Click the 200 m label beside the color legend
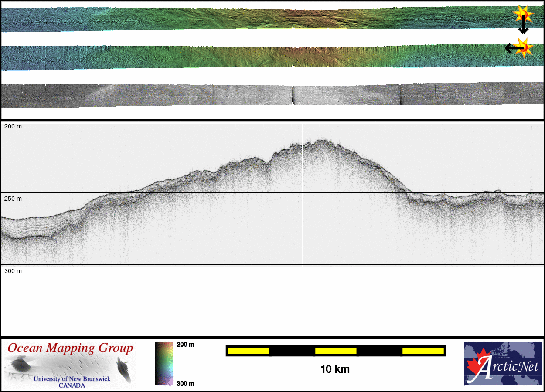This screenshot has width=545, height=392. coord(185,345)
